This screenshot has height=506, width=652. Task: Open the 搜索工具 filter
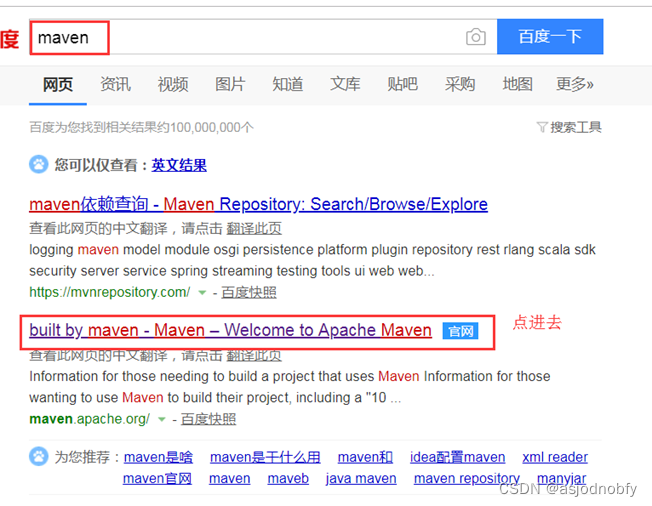(x=569, y=127)
